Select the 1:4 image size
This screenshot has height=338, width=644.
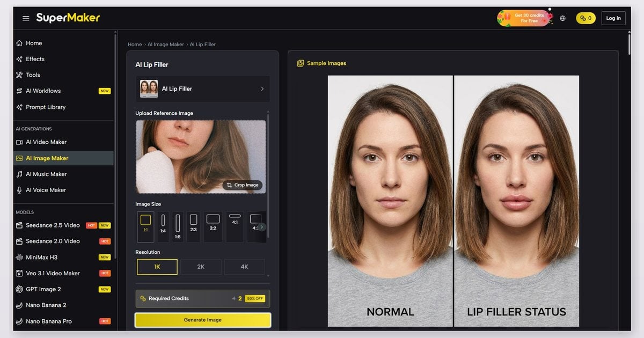[x=163, y=227]
